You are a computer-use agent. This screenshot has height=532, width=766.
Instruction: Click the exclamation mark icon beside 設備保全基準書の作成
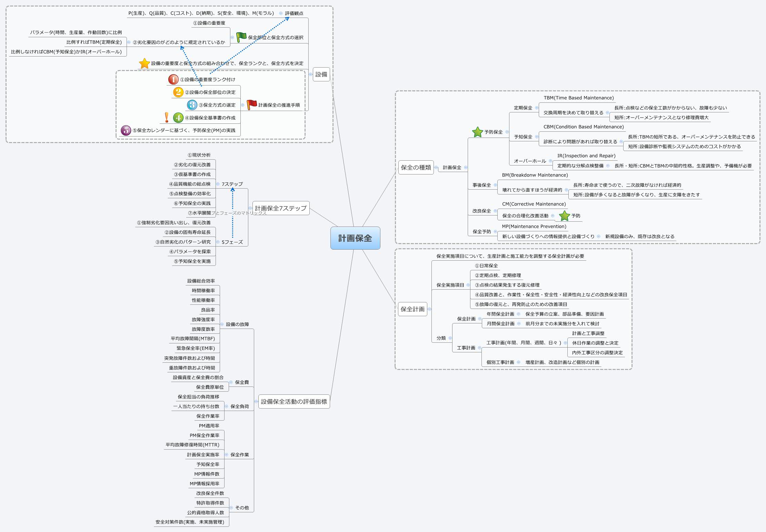coord(166,117)
